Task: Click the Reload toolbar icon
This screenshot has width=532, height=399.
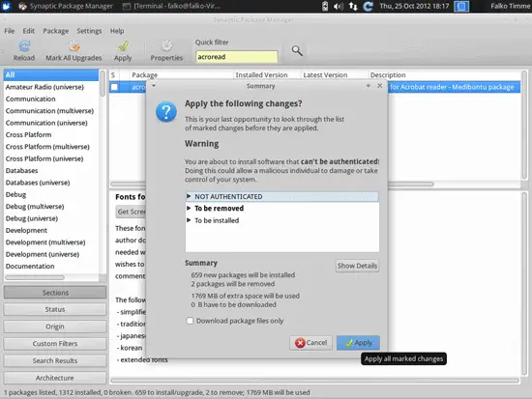Action: click(x=24, y=45)
